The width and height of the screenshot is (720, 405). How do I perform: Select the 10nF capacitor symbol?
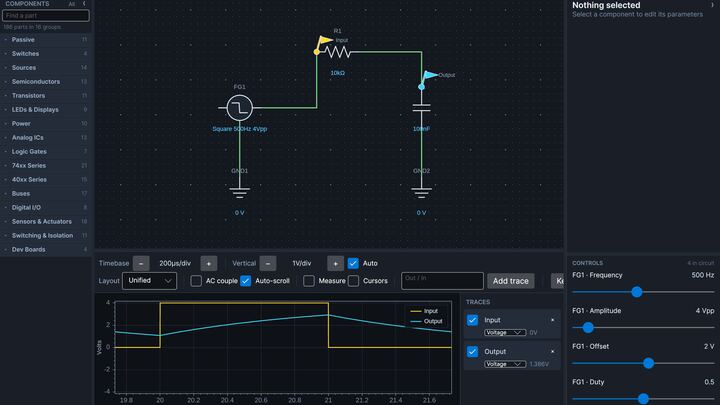click(x=421, y=108)
